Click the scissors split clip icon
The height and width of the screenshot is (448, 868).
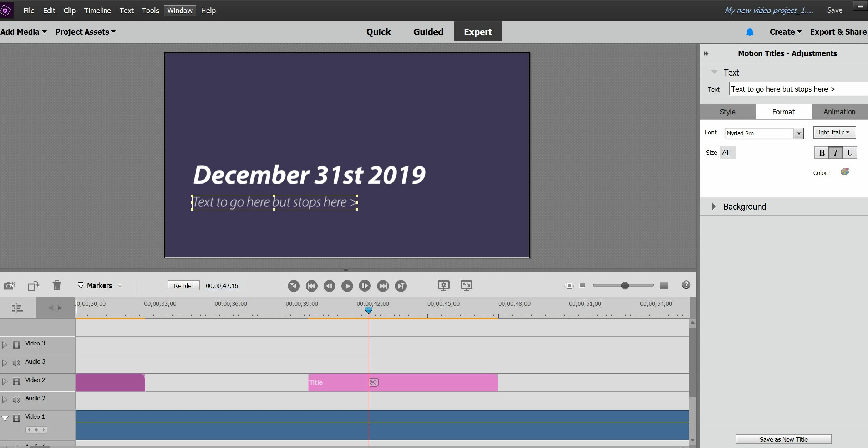pyautogui.click(x=373, y=382)
